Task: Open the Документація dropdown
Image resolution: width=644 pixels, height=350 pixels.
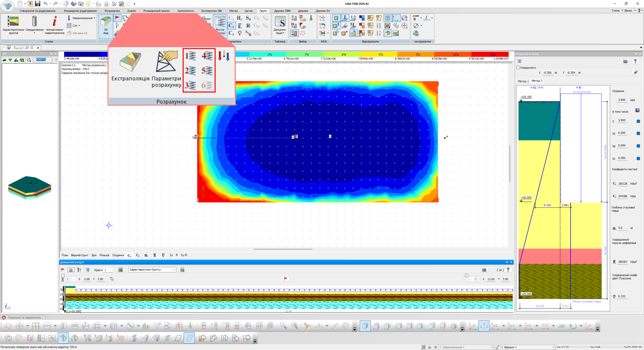Action: (280, 25)
